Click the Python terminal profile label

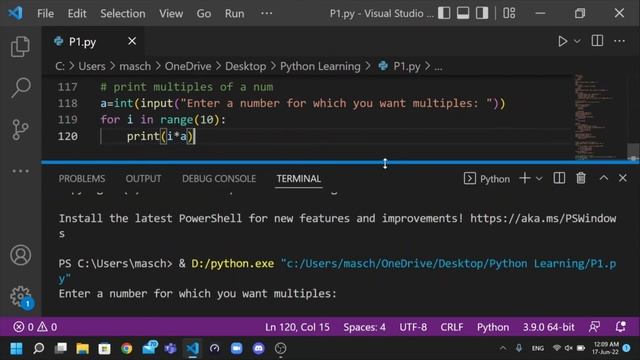coord(487,179)
